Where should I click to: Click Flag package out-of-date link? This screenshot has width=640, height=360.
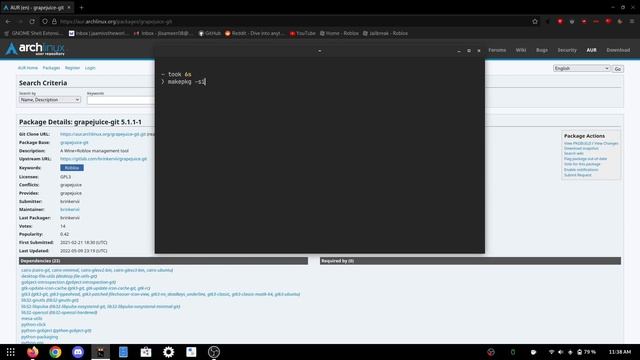[585, 159]
